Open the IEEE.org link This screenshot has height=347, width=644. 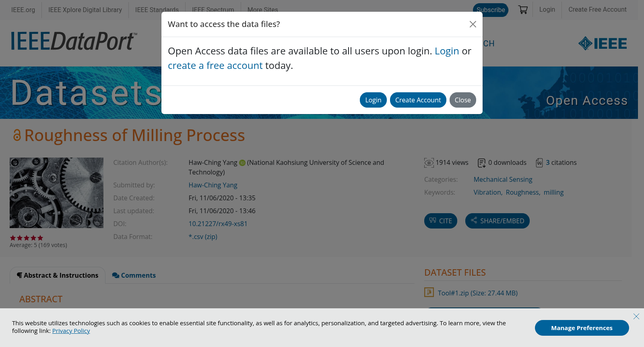pos(23,10)
